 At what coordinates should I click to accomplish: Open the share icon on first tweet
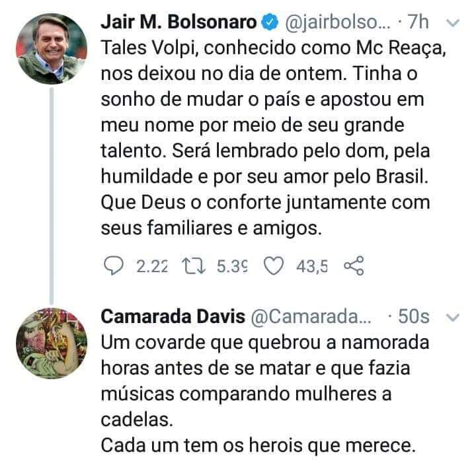point(355,266)
